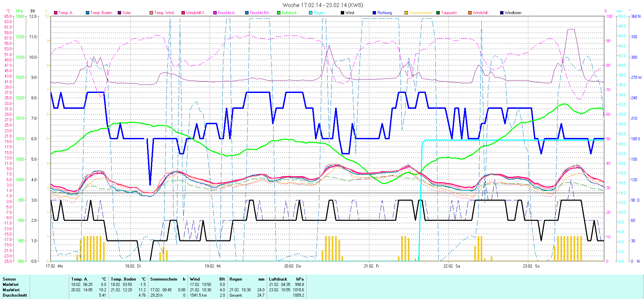644x299 pixels.
Task: Click the chart title Woche 17.02.14 - 23.02.14
Action: tap(322, 5)
